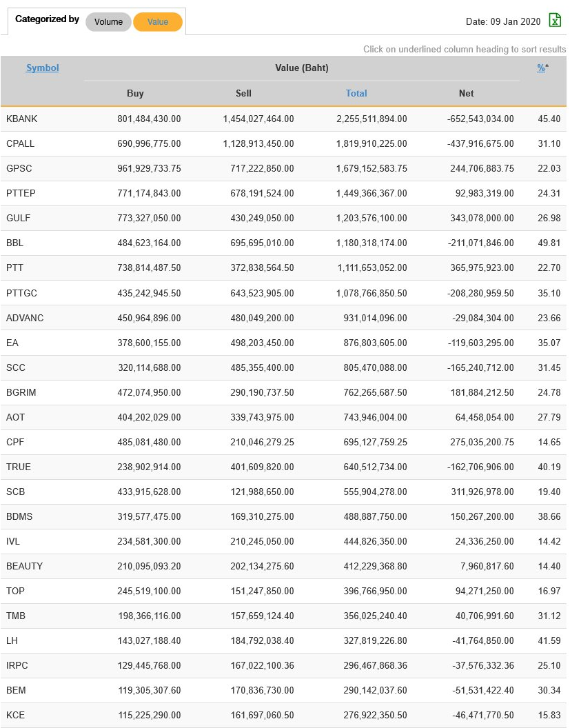Click the GULF symbol
The image size is (570, 728).
tap(19, 218)
